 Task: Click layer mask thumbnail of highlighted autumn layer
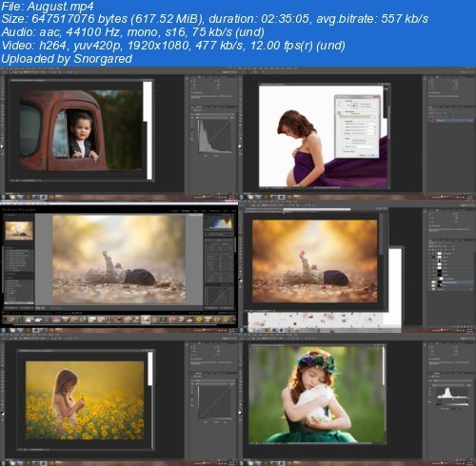point(440,282)
